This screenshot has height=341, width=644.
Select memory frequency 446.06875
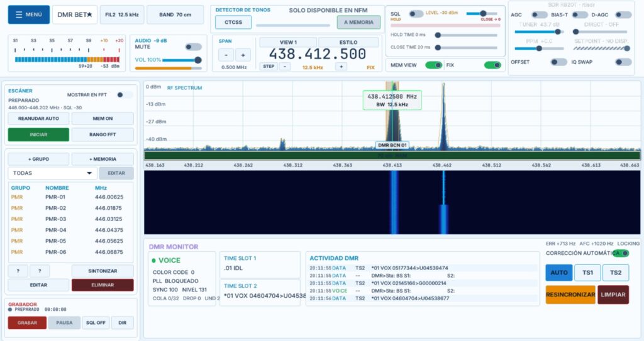click(109, 252)
